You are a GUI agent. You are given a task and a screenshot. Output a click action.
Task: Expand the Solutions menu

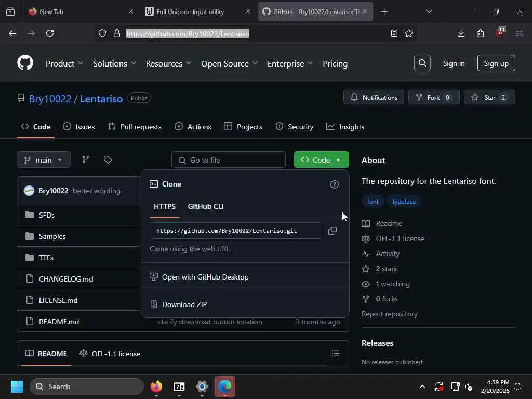115,63
